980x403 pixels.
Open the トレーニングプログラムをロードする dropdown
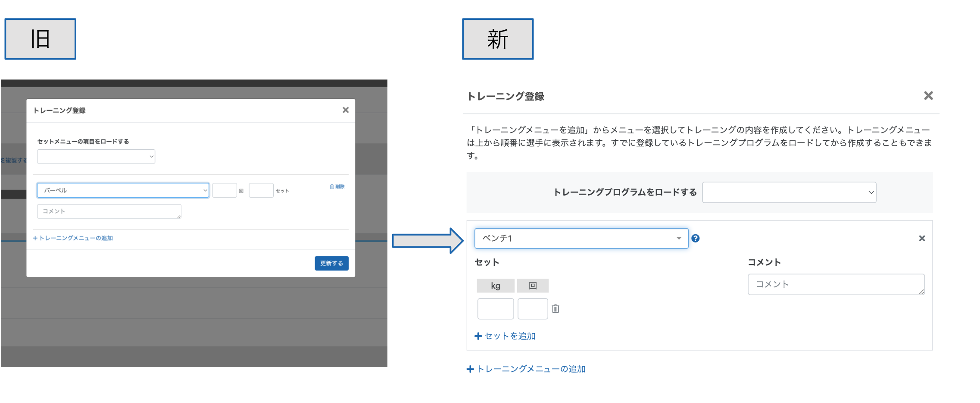(x=789, y=192)
